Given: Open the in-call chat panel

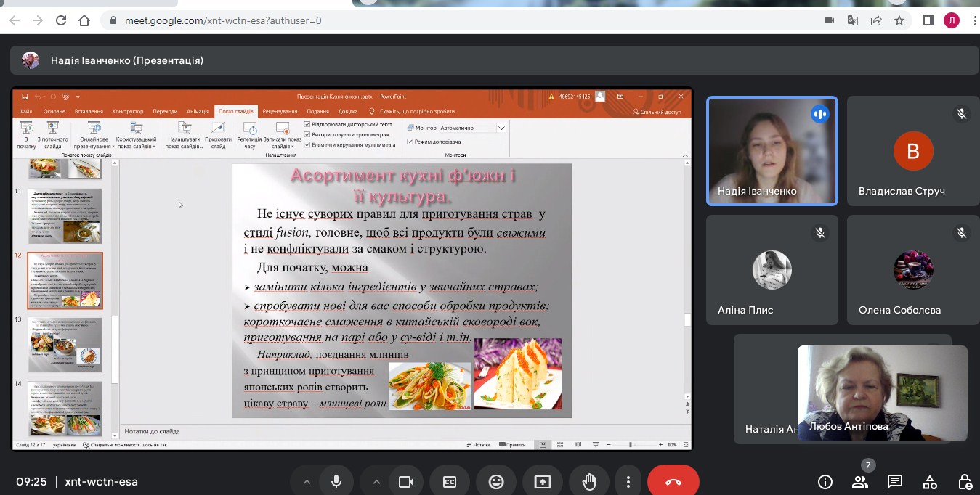Looking at the screenshot, I should pos(895,482).
